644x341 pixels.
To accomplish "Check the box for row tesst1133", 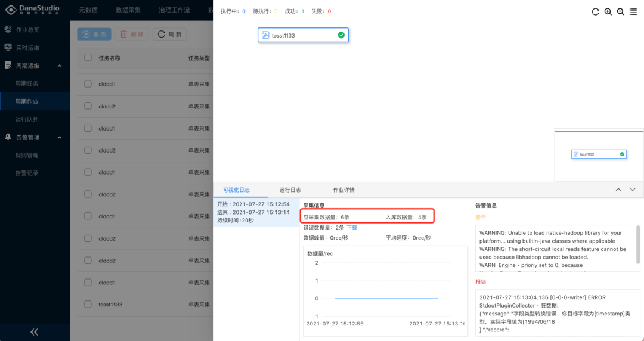I will [x=88, y=305].
